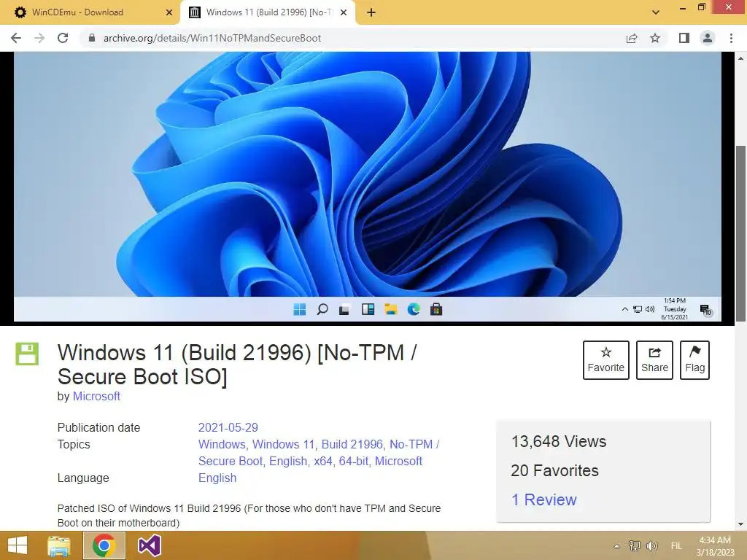View site info lock icon

coord(92,38)
